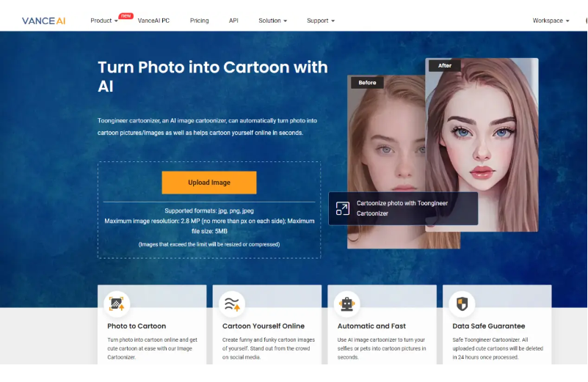Viewport: 588px width, 382px height.
Task: Click 'Cartoonize photo with Toongineer Cartoonizer' text
Action: pyautogui.click(x=402, y=208)
